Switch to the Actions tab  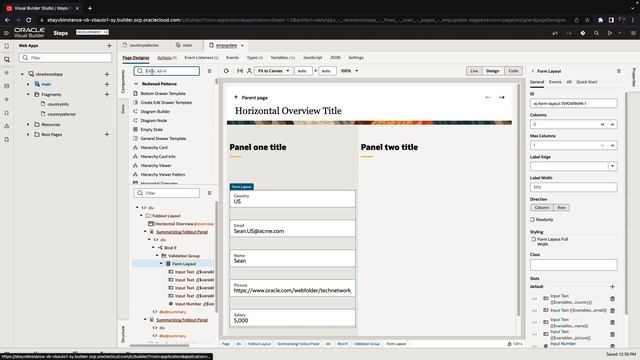tap(167, 58)
